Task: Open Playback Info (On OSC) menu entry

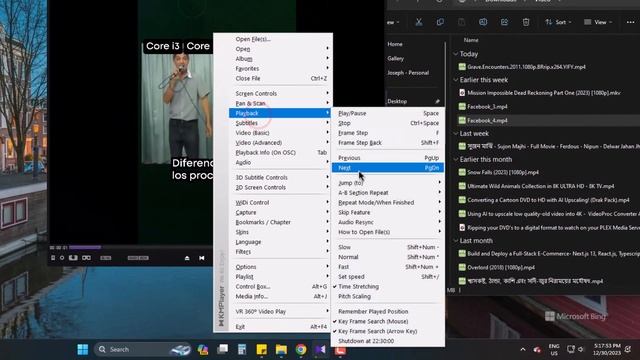Action: (281, 152)
